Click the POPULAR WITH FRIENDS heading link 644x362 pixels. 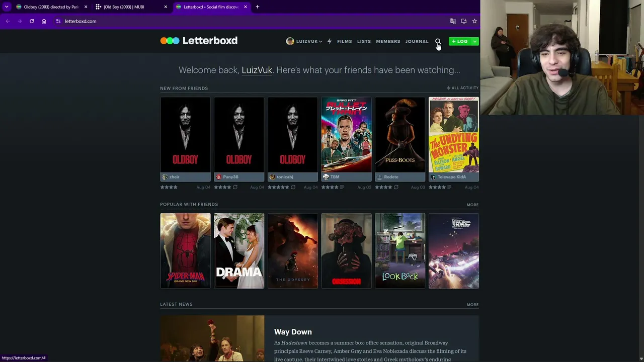pyautogui.click(x=189, y=205)
